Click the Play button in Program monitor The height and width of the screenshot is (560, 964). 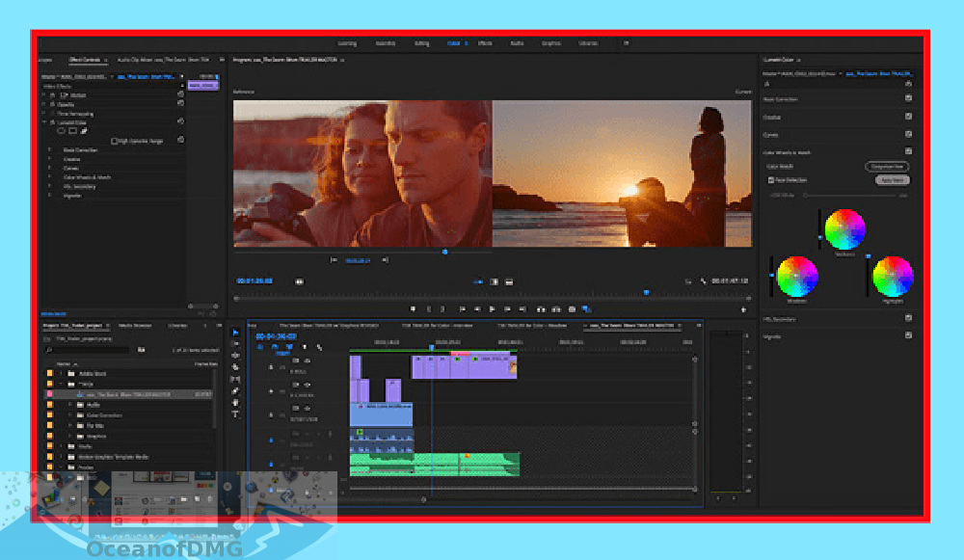(492, 309)
